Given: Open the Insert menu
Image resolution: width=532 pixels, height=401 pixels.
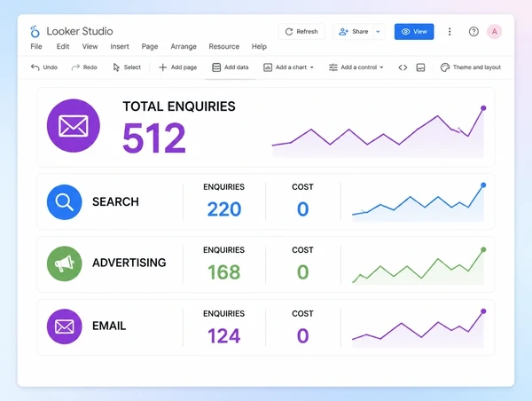Looking at the screenshot, I should (x=120, y=46).
